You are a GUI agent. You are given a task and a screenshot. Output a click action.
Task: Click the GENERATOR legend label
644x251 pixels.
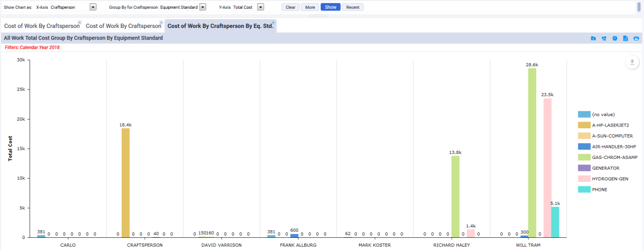pos(606,168)
